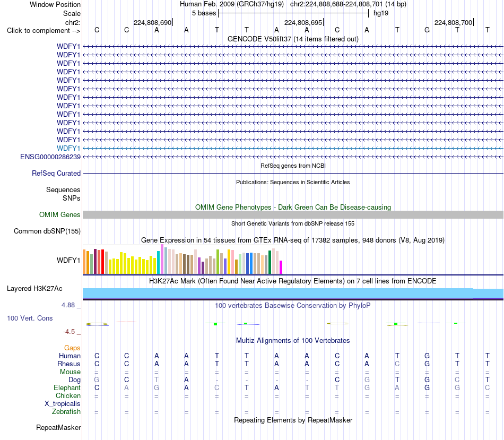Open the GENCODE V50lift37 track title
This screenshot has height=440, width=504.
click(293, 39)
